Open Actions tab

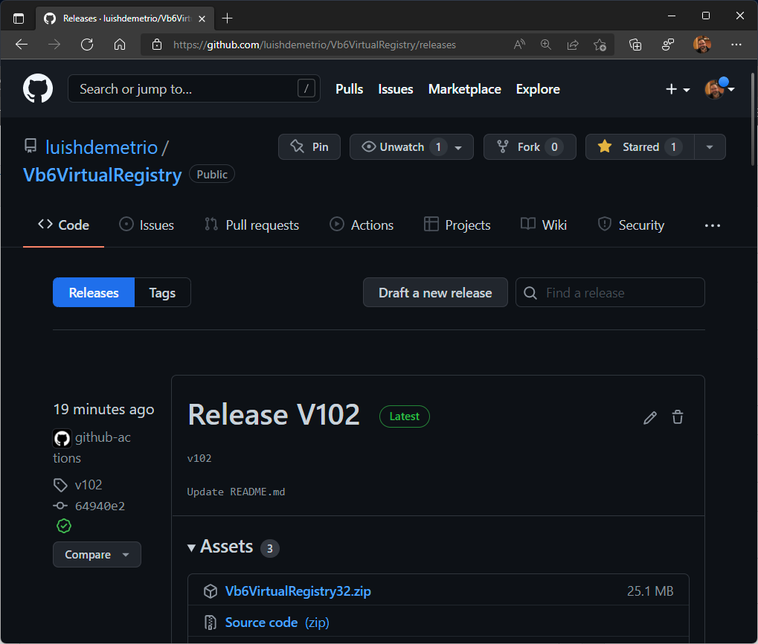[x=361, y=225]
